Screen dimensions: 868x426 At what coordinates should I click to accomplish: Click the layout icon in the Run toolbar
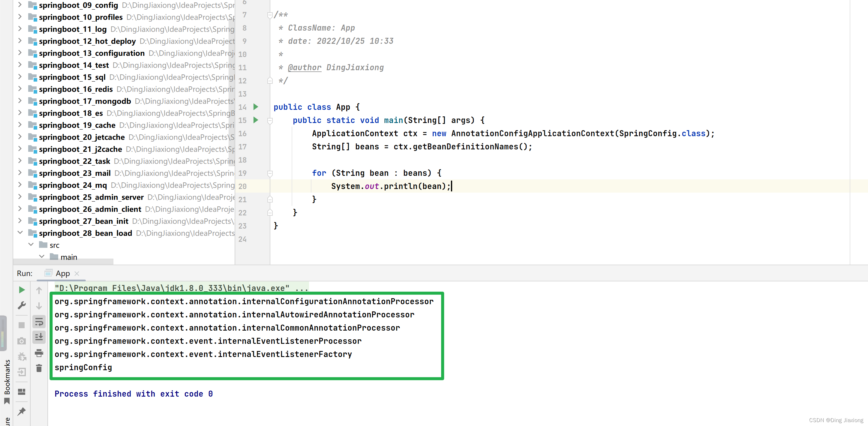(x=22, y=391)
